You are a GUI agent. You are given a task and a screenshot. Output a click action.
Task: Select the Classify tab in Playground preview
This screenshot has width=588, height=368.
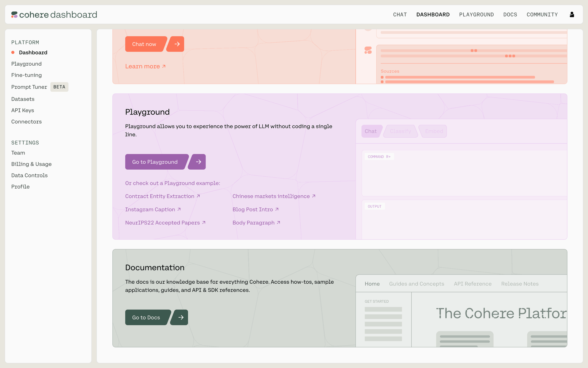[401, 131]
